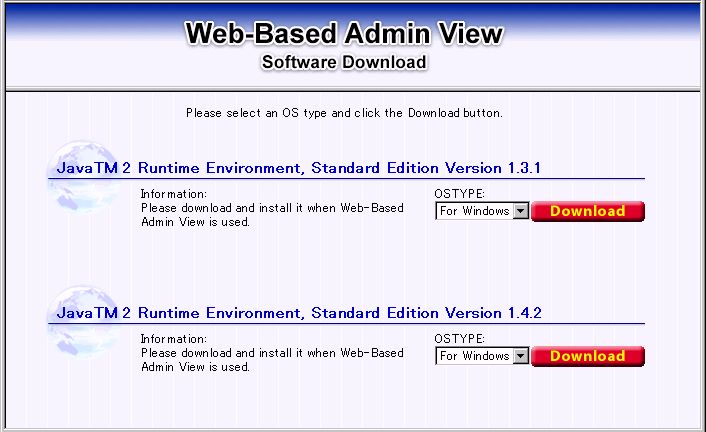Viewport: 706px width, 432px height.
Task: Click the Software Download subtitle
Action: click(344, 62)
